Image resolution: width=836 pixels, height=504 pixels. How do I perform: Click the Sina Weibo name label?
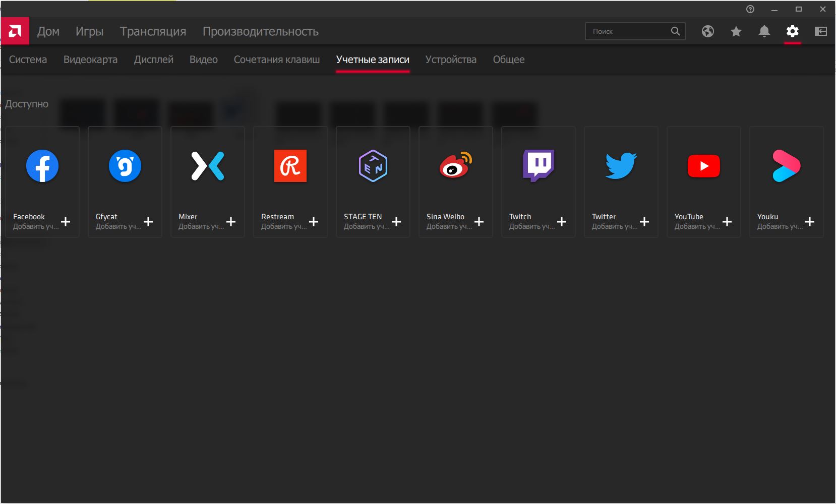pyautogui.click(x=445, y=217)
